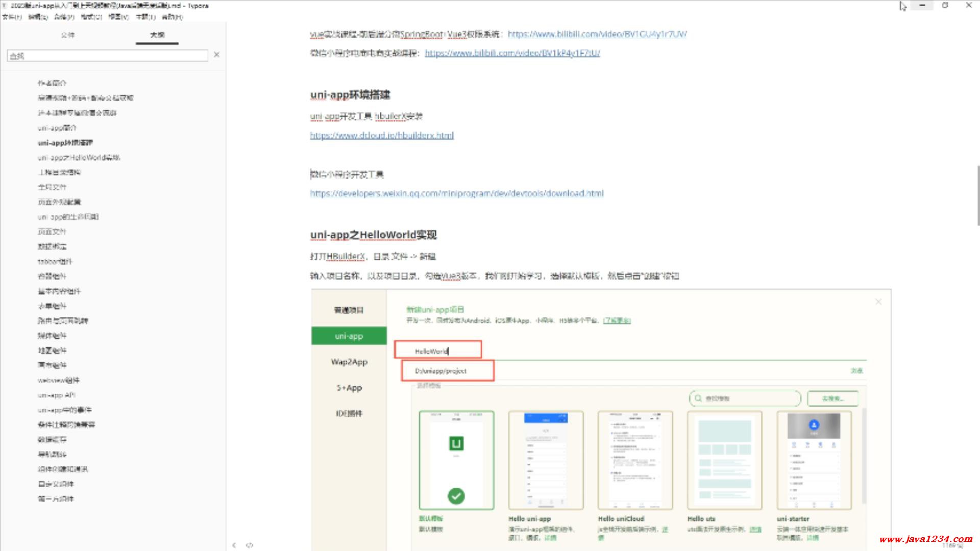The image size is (980, 551).
Task: Select 数据缓存 outline entry
Action: (52, 439)
